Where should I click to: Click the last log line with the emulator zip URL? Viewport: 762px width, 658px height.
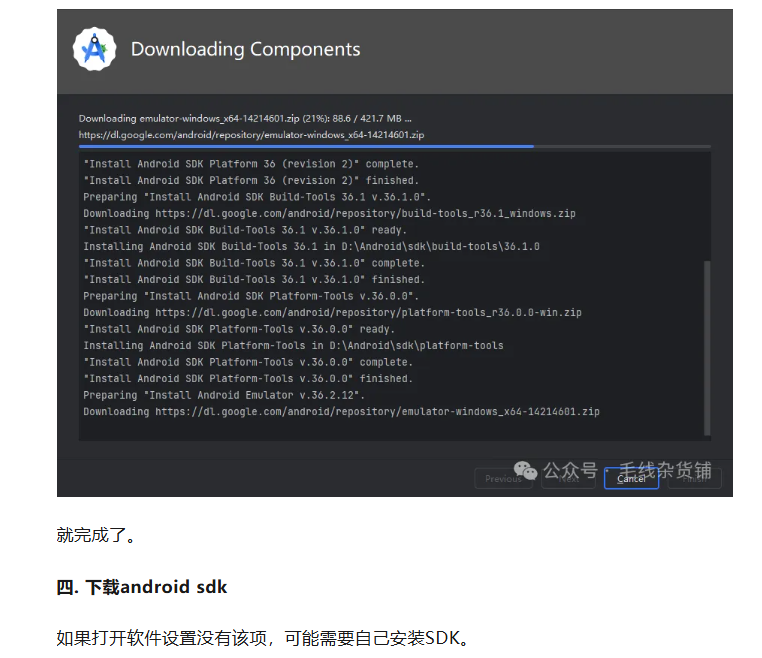(341, 412)
